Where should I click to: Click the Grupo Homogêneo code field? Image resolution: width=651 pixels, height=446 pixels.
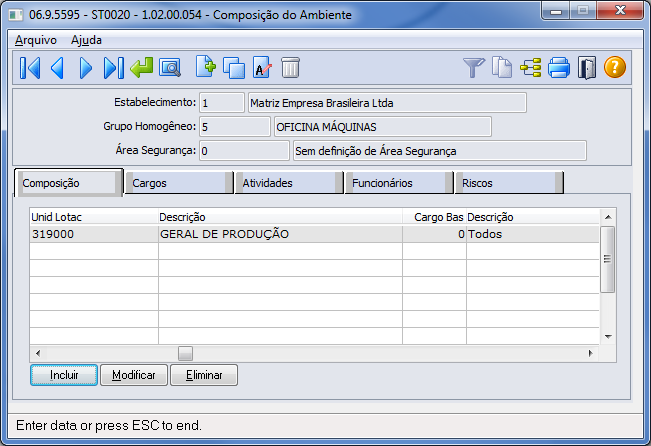pyautogui.click(x=235, y=127)
